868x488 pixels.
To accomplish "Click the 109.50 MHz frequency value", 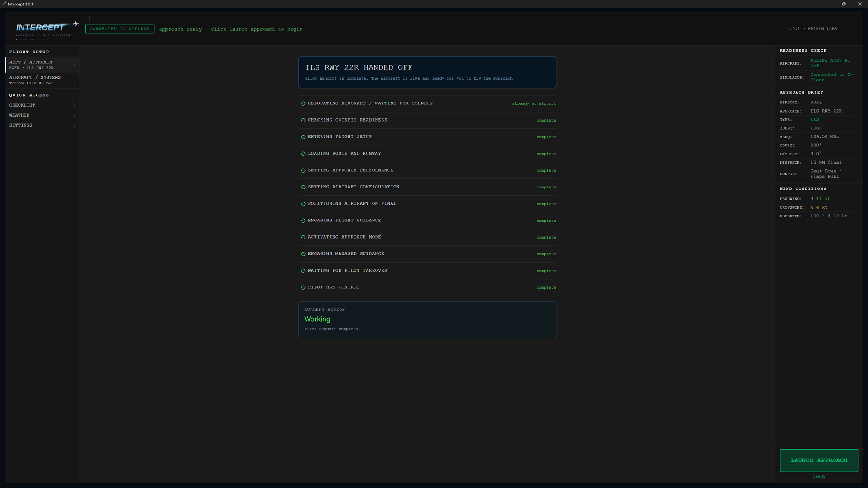I will 825,136.
